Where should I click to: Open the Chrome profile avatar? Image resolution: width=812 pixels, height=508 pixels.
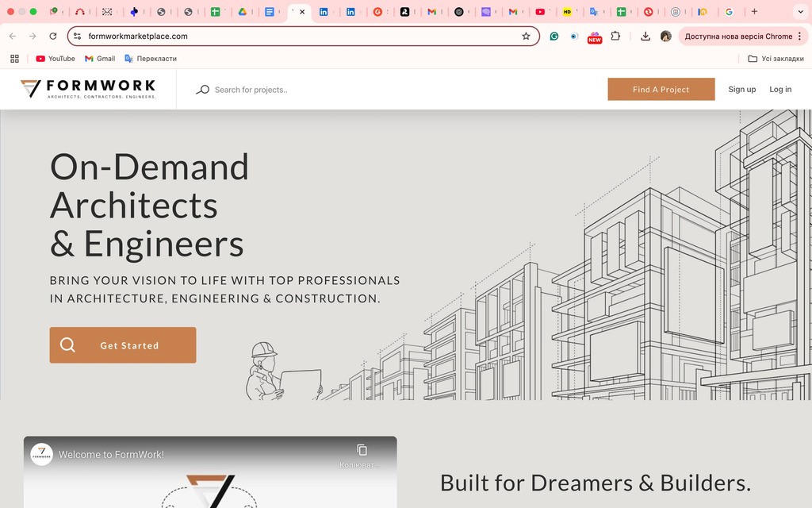click(666, 37)
